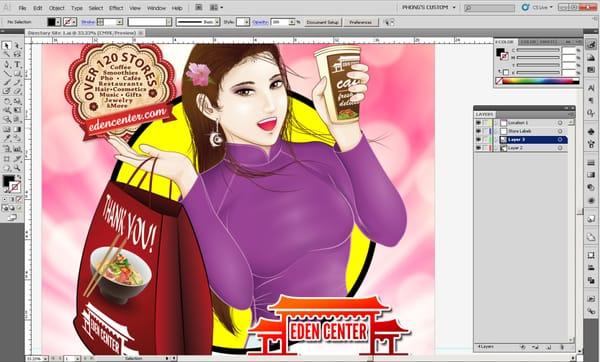Viewport: 600px width, 362px height.
Task: Select the Scale tool
Action: click(x=17, y=101)
